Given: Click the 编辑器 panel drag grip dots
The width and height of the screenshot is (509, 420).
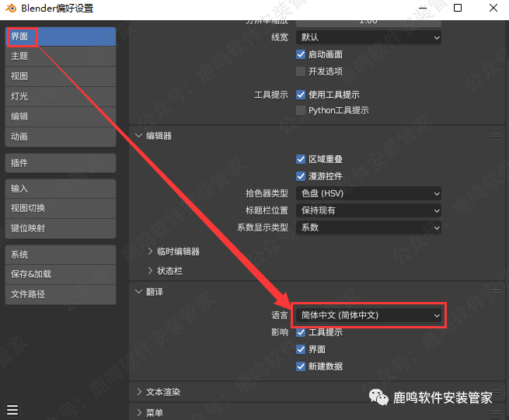Looking at the screenshot, I should coord(495,136).
